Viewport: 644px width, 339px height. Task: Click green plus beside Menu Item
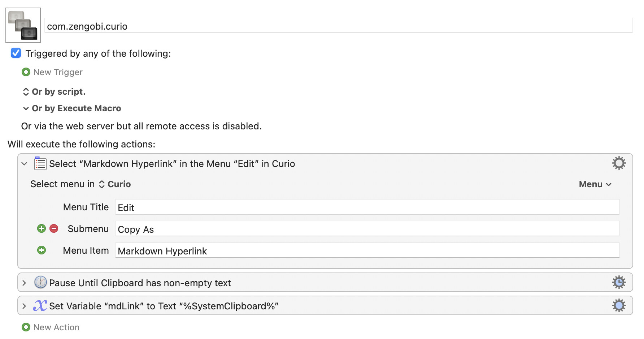pos(42,250)
